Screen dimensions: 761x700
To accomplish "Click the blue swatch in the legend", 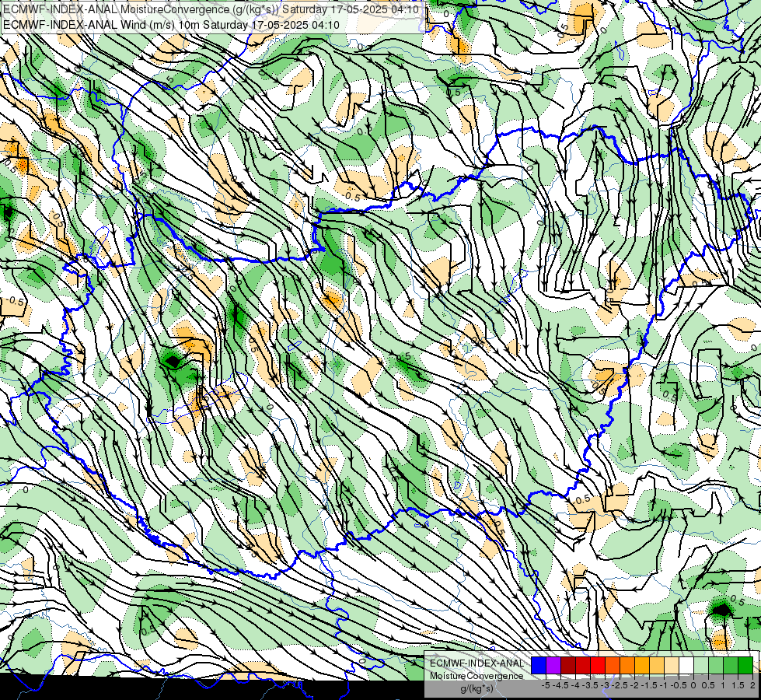I will [x=539, y=666].
